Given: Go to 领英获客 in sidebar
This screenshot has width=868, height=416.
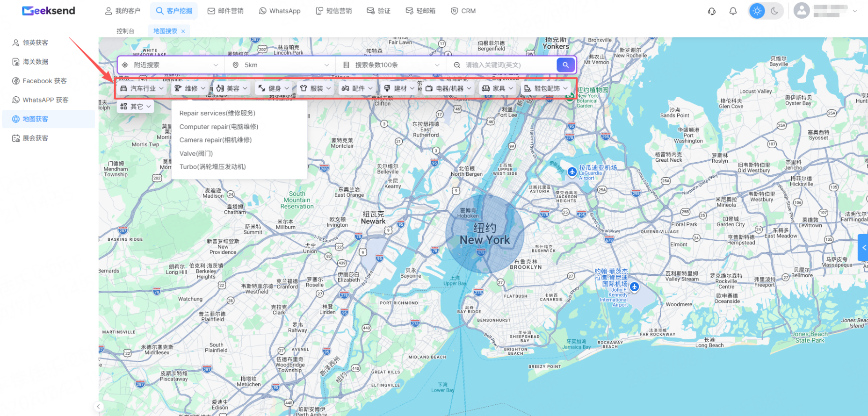Looking at the screenshot, I should click(49, 43).
